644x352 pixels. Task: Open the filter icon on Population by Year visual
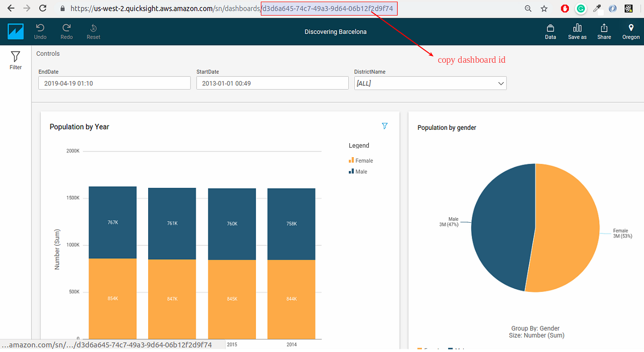pyautogui.click(x=385, y=126)
